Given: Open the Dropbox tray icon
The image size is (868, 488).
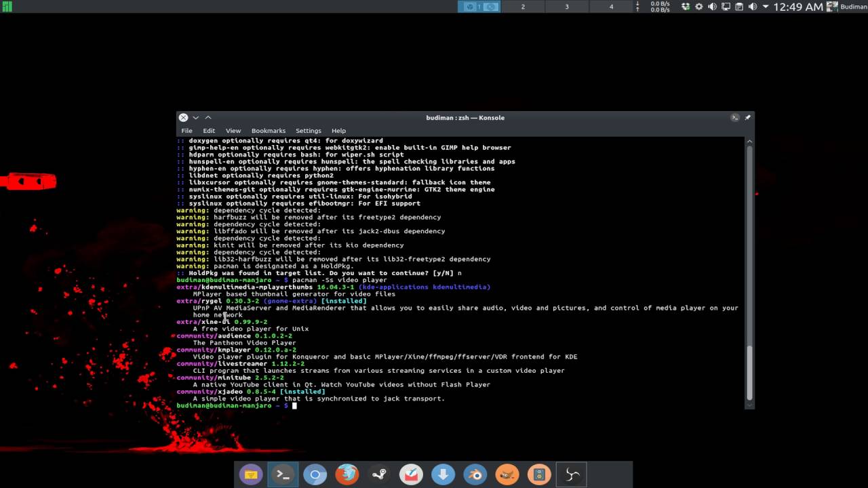Looking at the screenshot, I should pos(686,7).
